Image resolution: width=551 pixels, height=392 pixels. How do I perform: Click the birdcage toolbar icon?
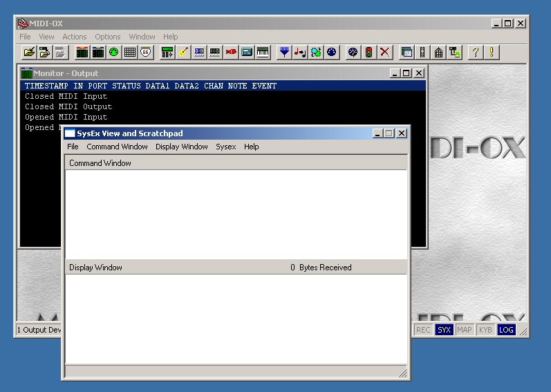point(438,53)
